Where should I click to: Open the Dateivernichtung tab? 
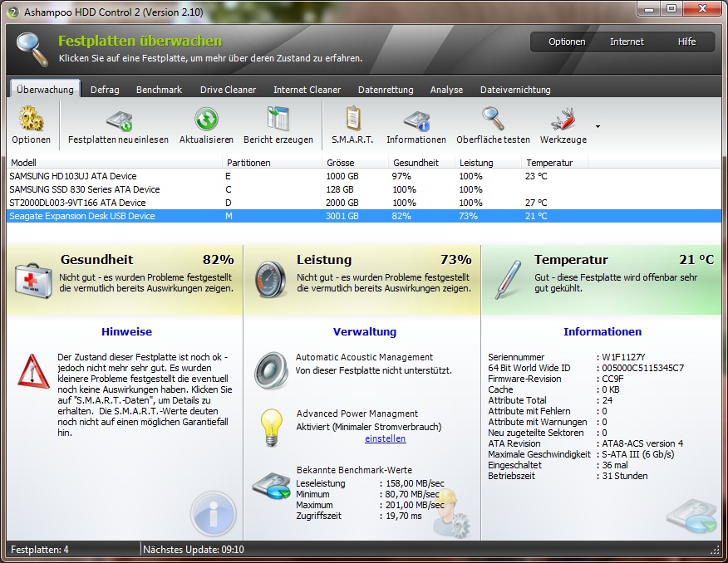click(515, 90)
